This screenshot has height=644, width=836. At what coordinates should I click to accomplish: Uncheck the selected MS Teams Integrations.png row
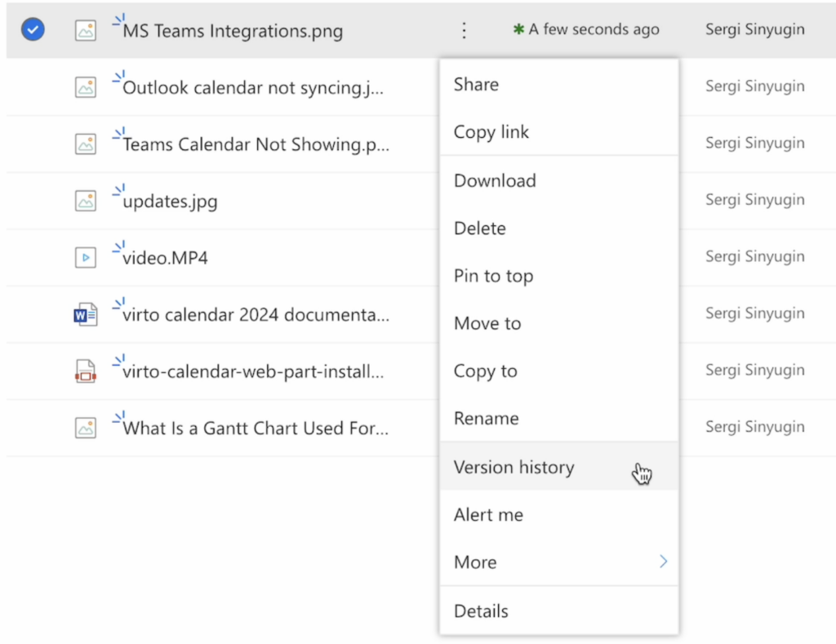(33, 29)
